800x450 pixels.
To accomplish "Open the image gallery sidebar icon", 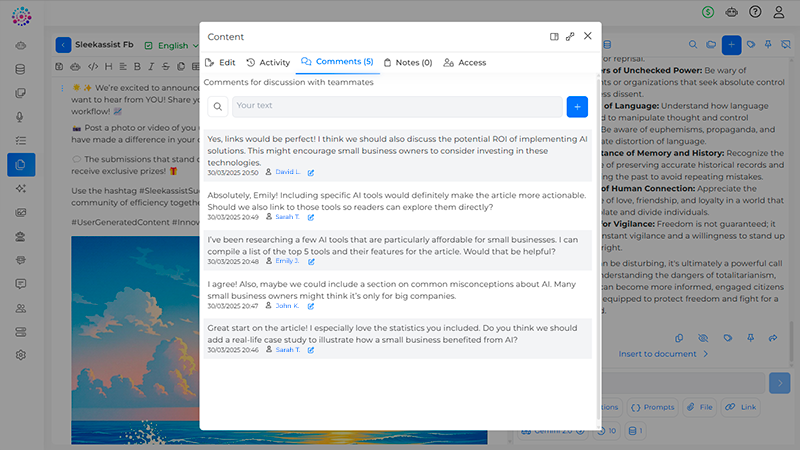I will [x=20, y=212].
